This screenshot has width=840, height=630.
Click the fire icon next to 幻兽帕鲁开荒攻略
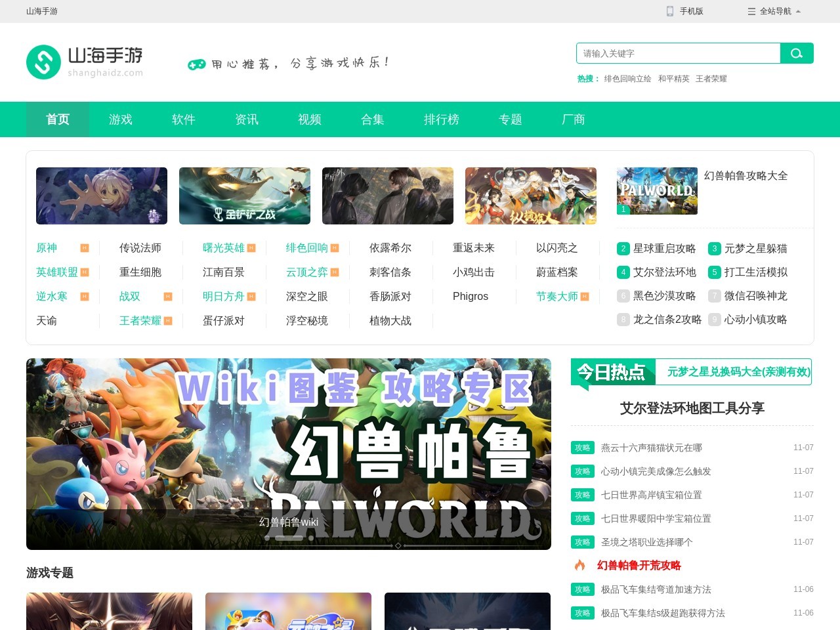coord(579,565)
